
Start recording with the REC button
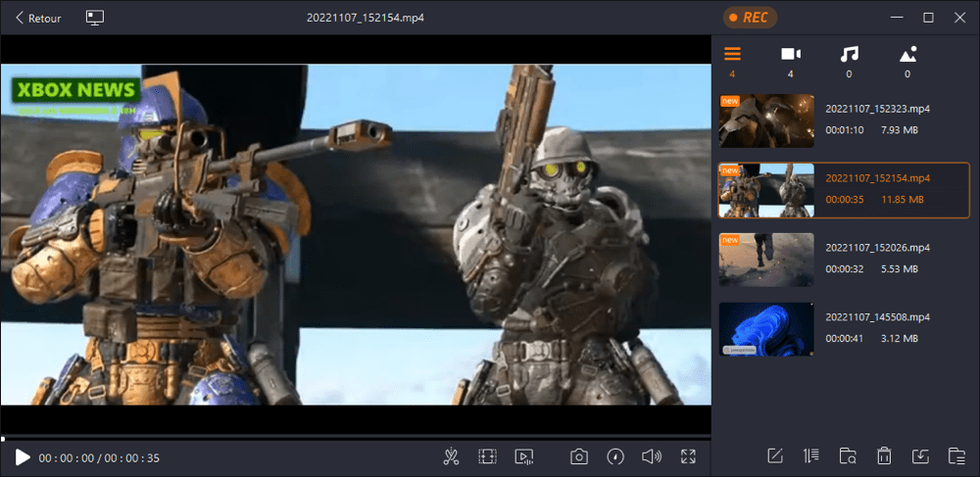750,18
